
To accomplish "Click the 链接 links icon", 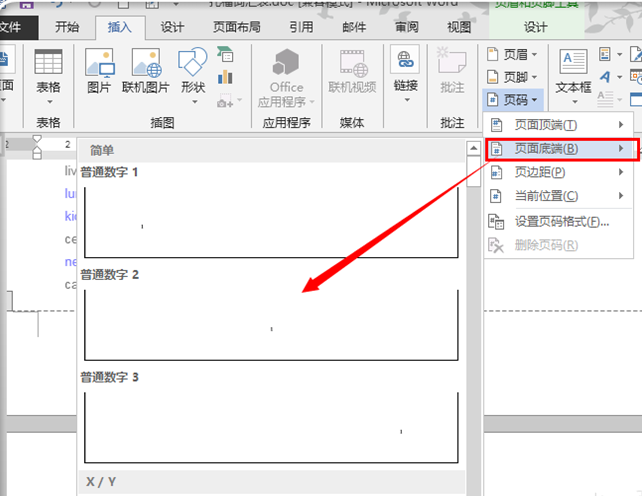I will tap(406, 71).
